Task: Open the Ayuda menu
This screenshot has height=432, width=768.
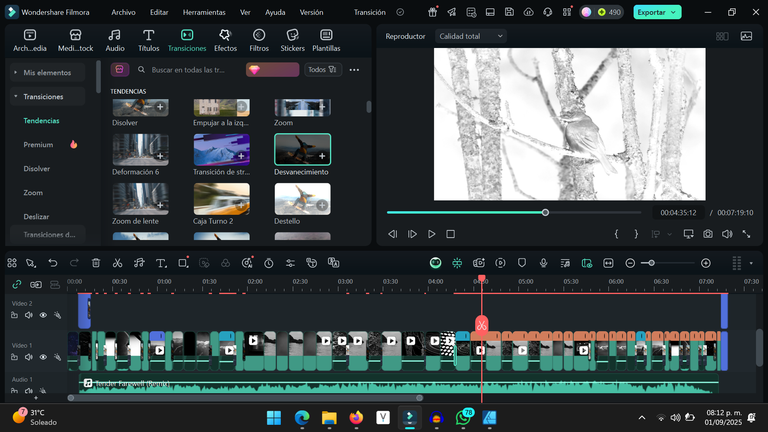Action: (x=275, y=12)
